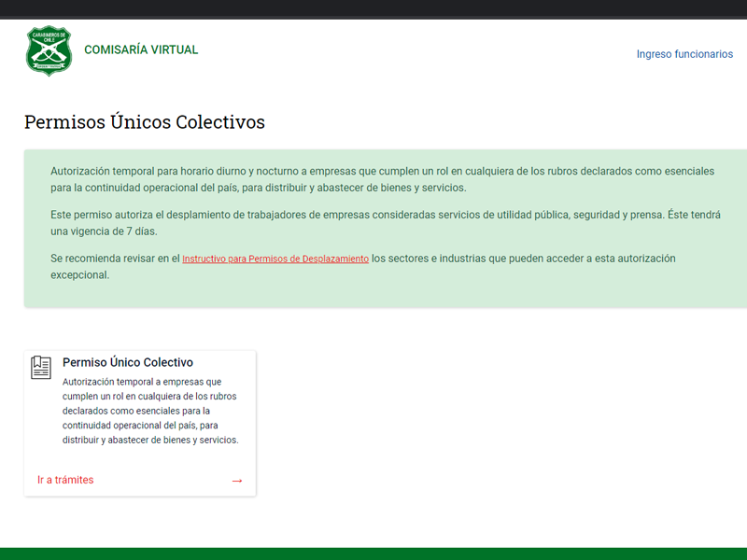747x560 pixels.
Task: Open Instructivo para Permisos de Desplazamiento link
Action: click(275, 259)
